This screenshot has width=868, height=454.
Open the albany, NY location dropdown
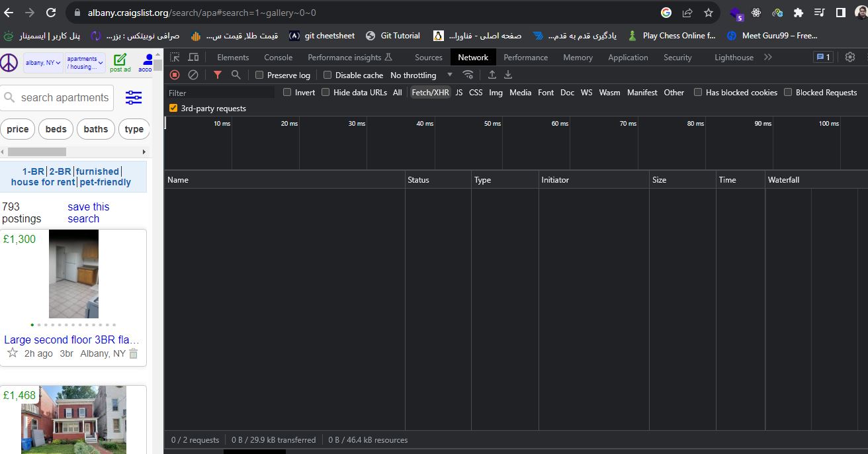point(43,63)
